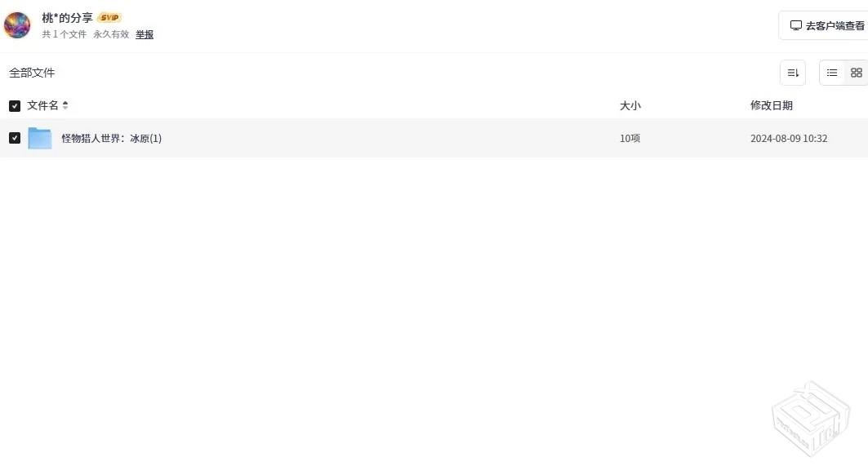Viewport: 868px width, 475px height.
Task: Switch to list view layout
Action: [x=832, y=73]
